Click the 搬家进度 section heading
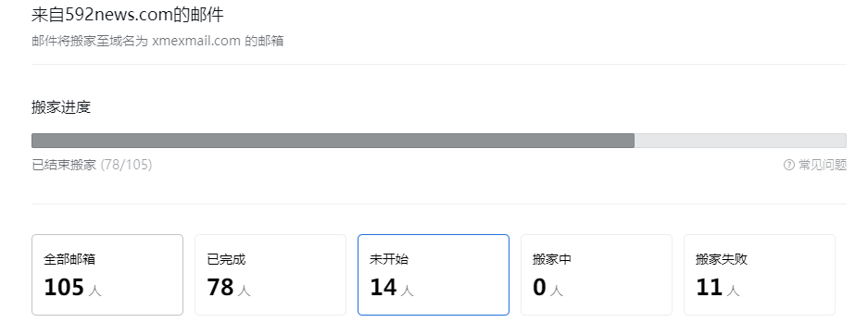Screen dimensions: 868x335 (x=61, y=107)
